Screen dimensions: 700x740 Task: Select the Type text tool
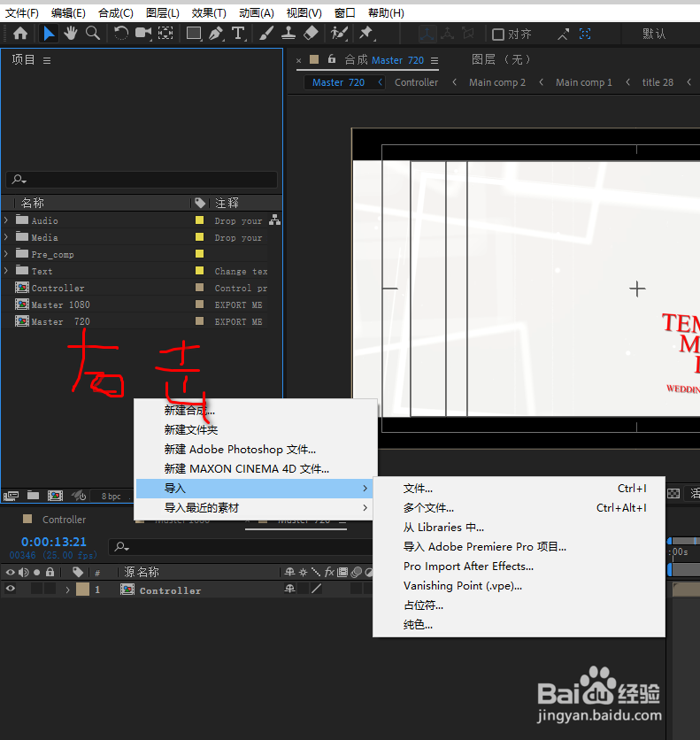[x=239, y=34]
